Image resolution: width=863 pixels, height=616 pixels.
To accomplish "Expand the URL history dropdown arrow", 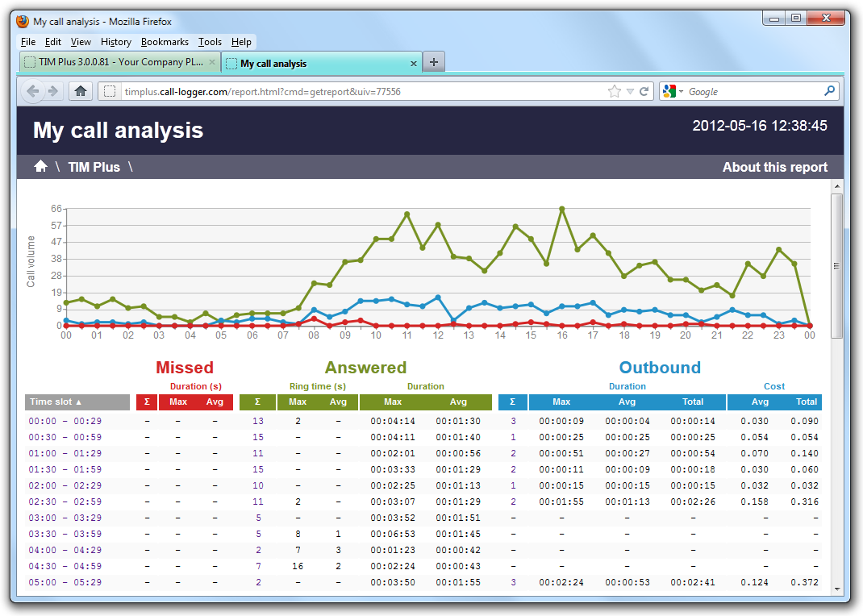I will pyautogui.click(x=630, y=92).
